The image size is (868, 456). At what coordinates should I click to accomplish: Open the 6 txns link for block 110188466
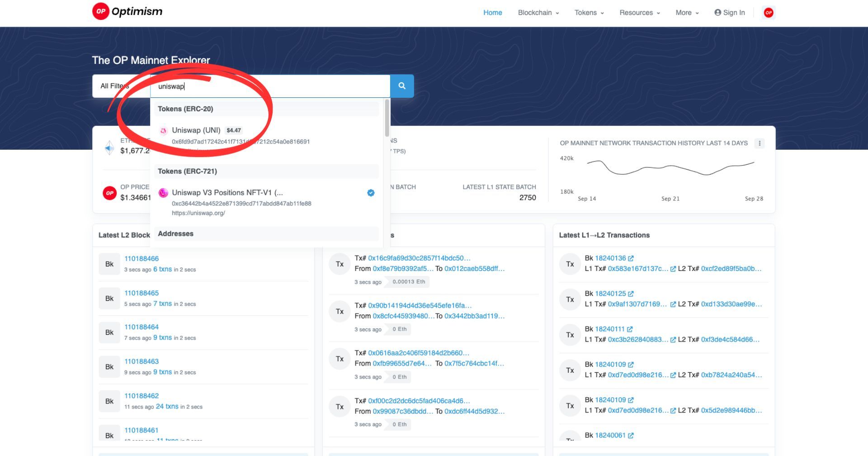(162, 269)
